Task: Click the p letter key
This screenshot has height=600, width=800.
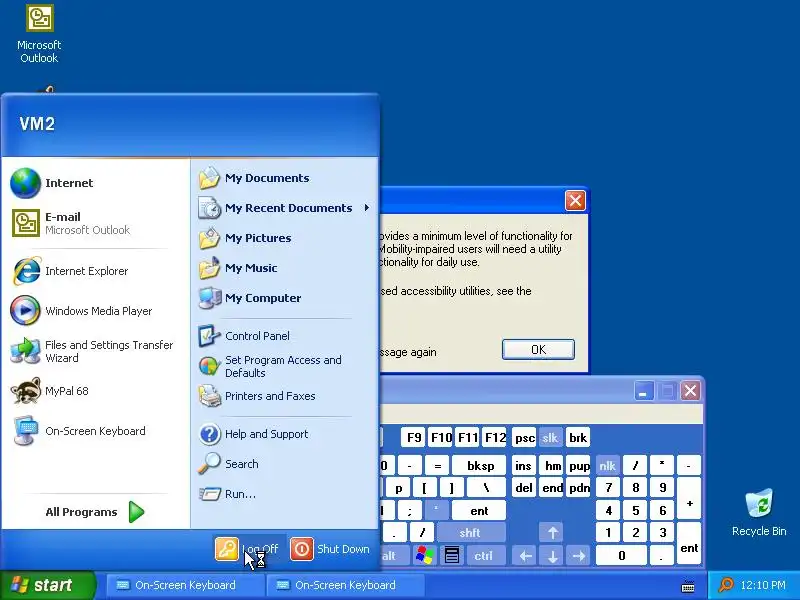Action: [398, 488]
